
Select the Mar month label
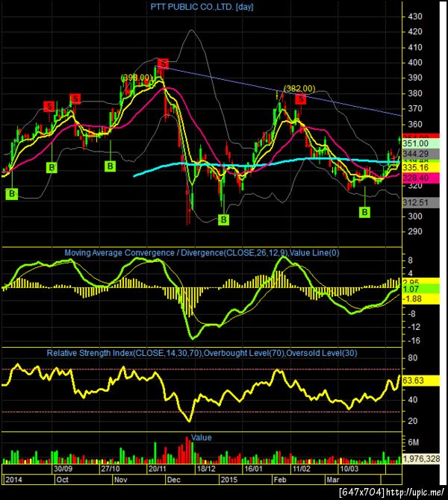333,480
